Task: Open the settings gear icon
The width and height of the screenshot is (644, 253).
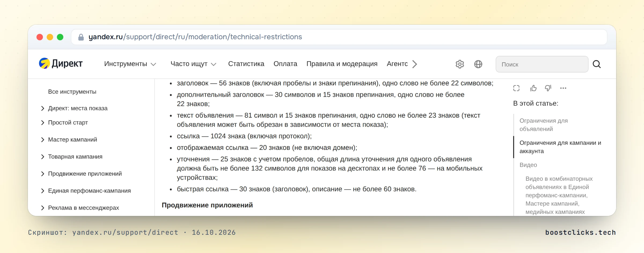Action: pyautogui.click(x=460, y=64)
